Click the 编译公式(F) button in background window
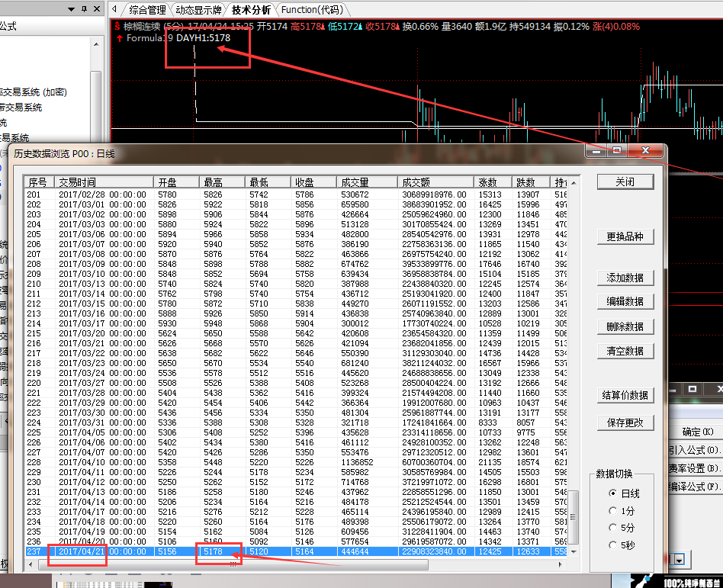723x588 pixels. (x=697, y=487)
